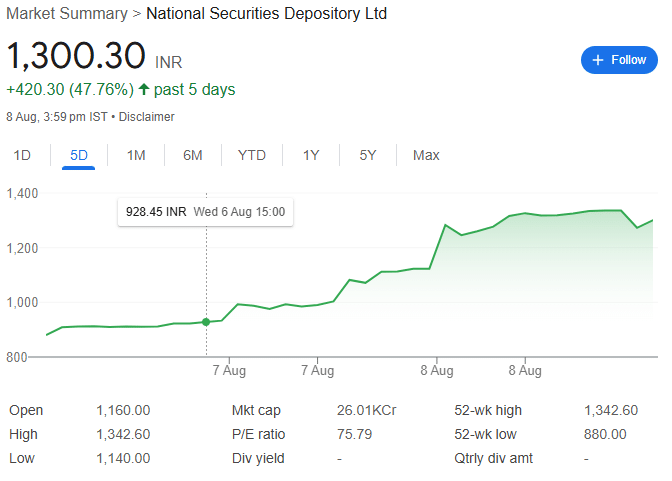
Task: Click the P/E ratio label
Action: (258, 434)
